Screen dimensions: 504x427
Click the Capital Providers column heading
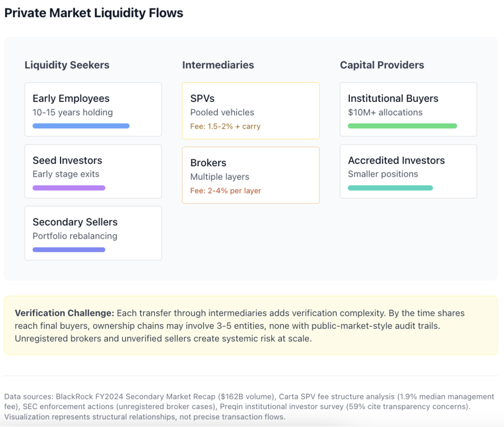(x=382, y=65)
